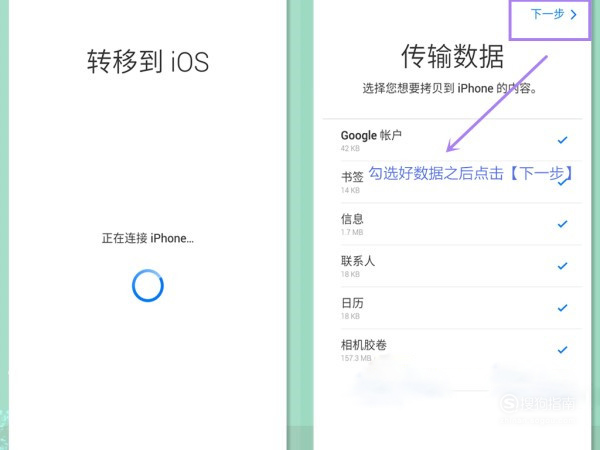This screenshot has width=600, height=450.
Task: Toggle the 书签 bookmarks checkmark
Action: pos(562,182)
